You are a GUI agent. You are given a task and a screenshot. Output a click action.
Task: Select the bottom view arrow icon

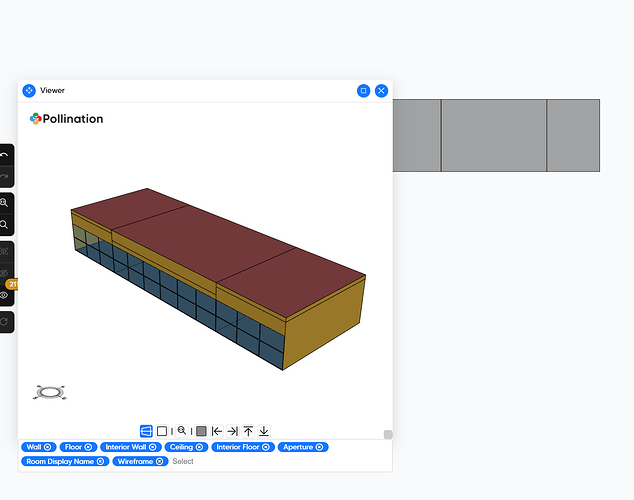(264, 431)
